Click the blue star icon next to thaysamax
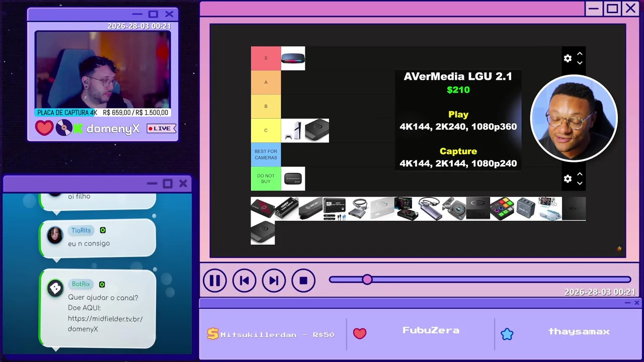644x362 pixels. (507, 334)
